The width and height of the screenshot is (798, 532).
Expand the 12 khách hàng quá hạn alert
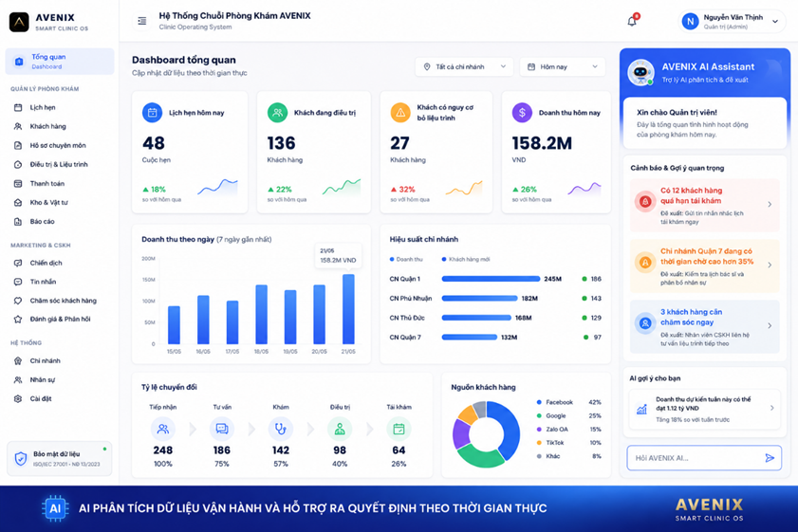704,205
